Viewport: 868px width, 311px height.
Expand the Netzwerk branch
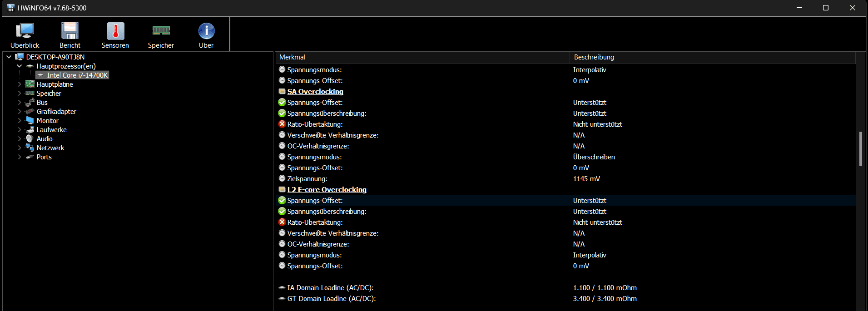(19, 148)
